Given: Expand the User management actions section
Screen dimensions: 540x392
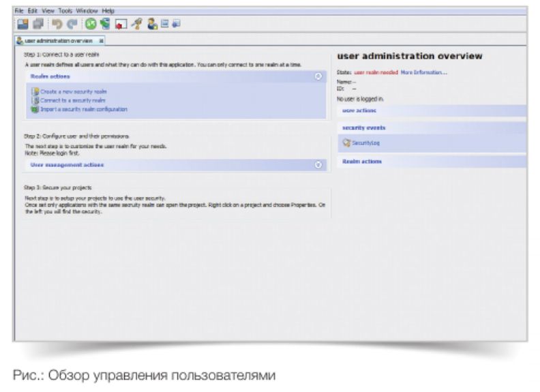Looking at the screenshot, I should [x=318, y=164].
